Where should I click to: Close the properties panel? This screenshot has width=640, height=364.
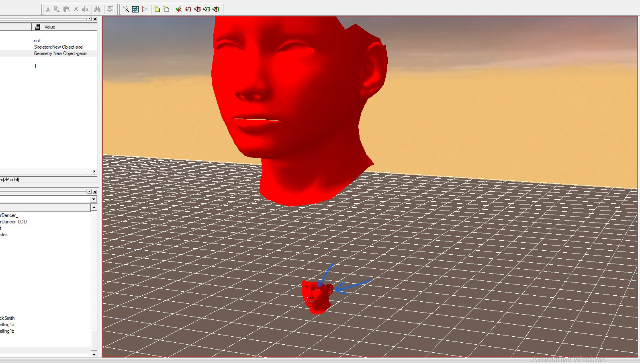[x=95, y=19]
